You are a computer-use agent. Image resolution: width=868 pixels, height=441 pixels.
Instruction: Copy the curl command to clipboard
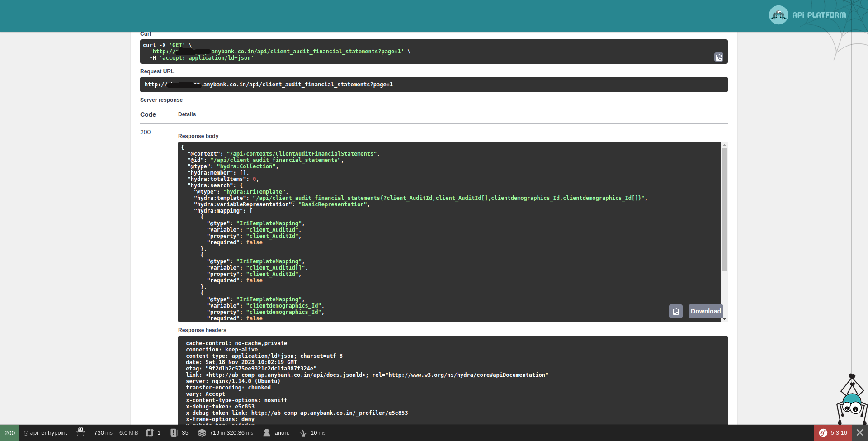click(x=719, y=57)
